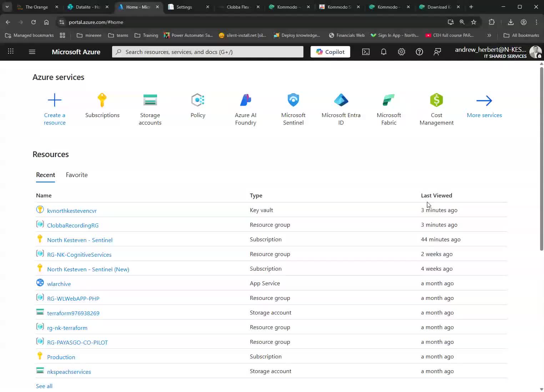This screenshot has width=544, height=392.
Task: Click the More services arrow icon
Action: click(x=484, y=100)
